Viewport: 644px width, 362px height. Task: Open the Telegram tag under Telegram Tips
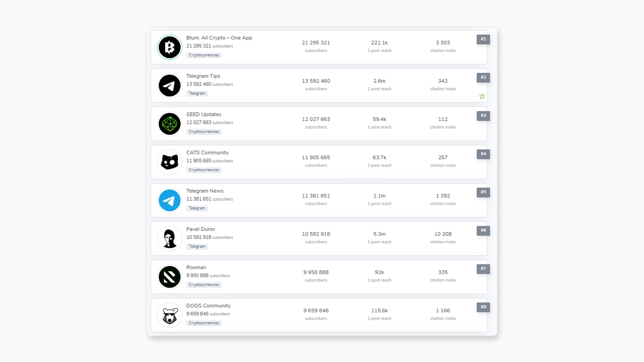(x=197, y=93)
